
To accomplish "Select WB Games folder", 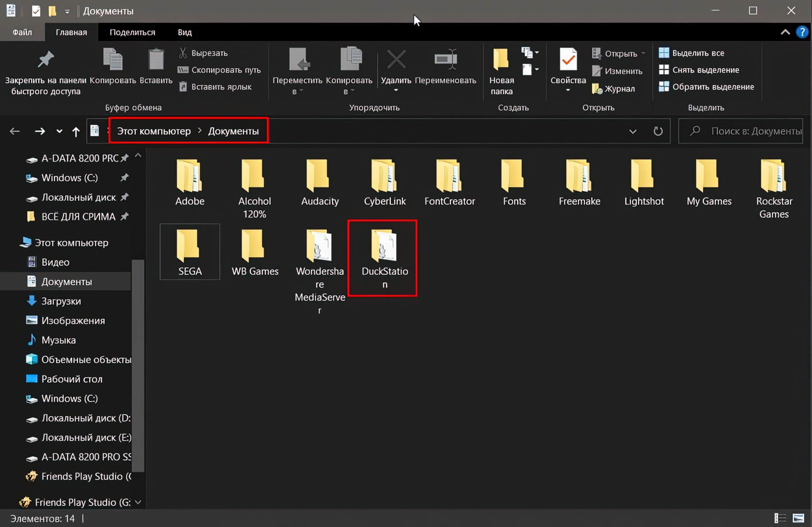I will pyautogui.click(x=254, y=253).
